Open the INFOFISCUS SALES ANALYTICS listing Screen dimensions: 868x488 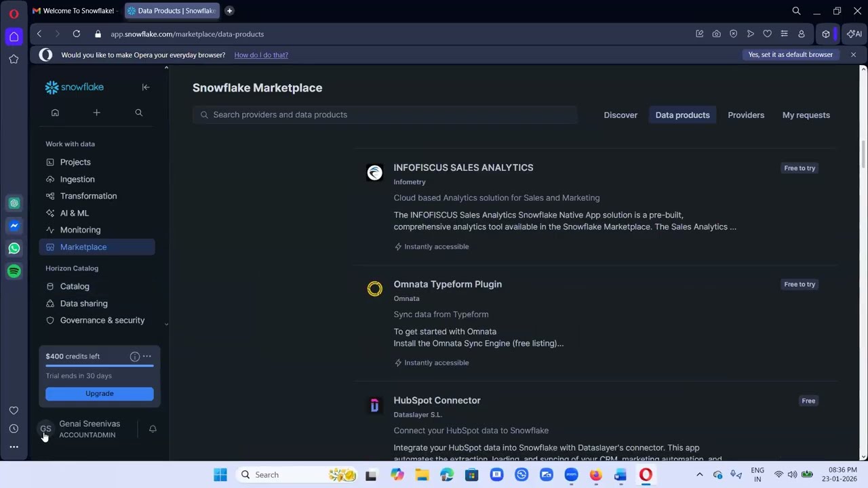[463, 167]
